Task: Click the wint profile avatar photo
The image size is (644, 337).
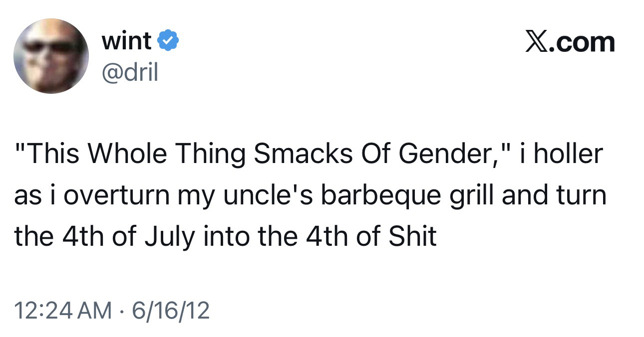Action: pos(51,56)
